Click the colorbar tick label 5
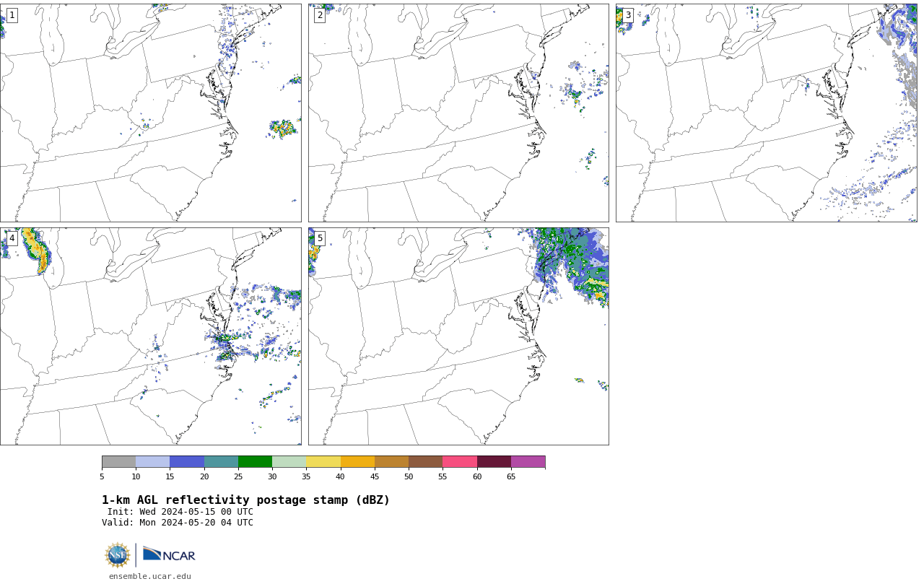The width and height of the screenshot is (924, 584). (102, 476)
